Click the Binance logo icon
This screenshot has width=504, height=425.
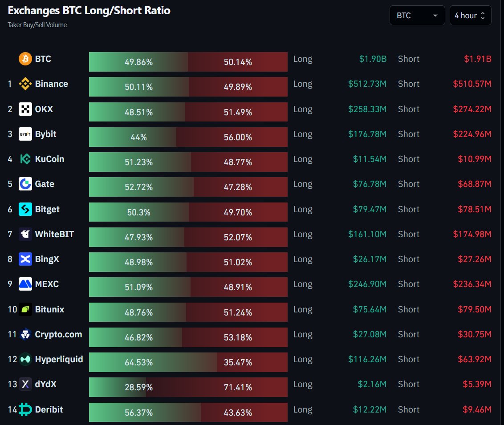point(25,84)
